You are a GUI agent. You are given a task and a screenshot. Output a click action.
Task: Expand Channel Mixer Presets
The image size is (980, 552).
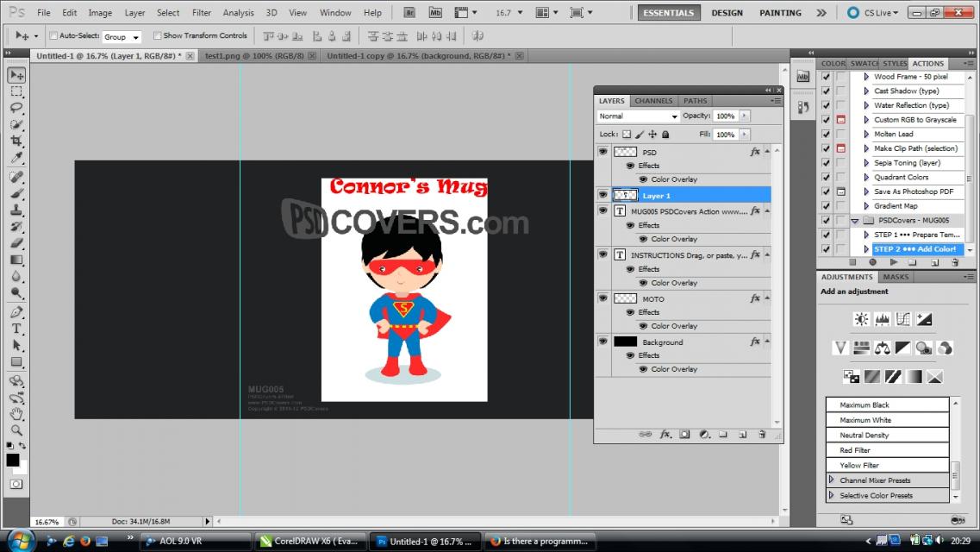pyautogui.click(x=831, y=480)
